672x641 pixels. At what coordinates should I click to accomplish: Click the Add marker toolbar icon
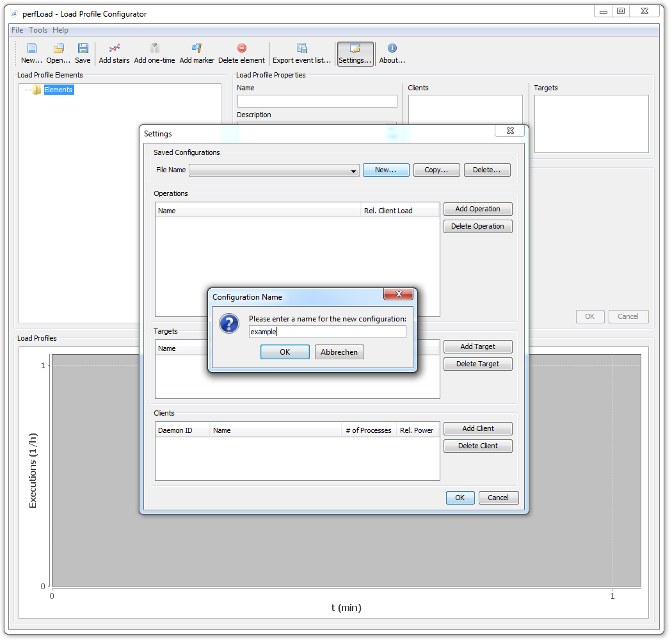(196, 53)
